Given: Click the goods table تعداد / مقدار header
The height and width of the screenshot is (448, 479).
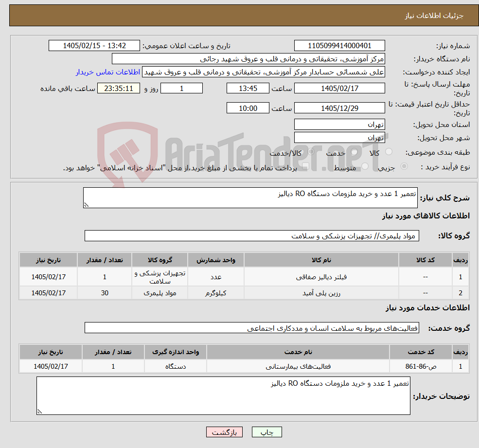Looking at the screenshot, I should (105, 260).
